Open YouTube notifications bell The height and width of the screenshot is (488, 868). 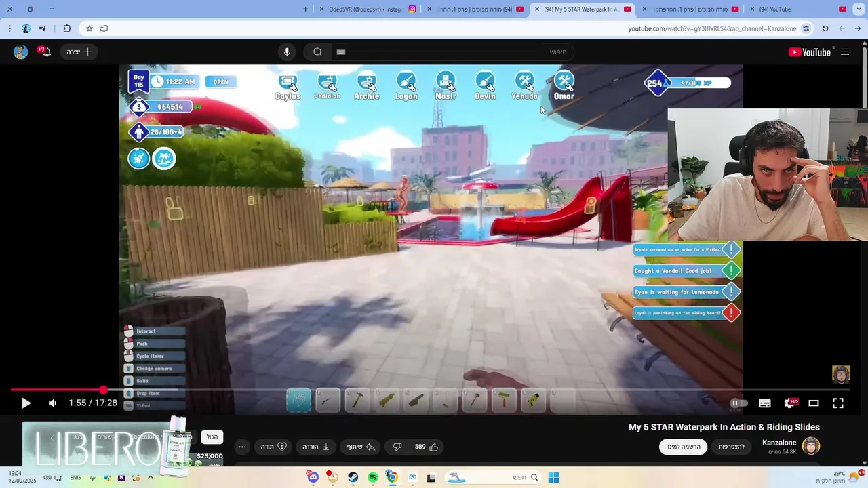click(x=45, y=52)
